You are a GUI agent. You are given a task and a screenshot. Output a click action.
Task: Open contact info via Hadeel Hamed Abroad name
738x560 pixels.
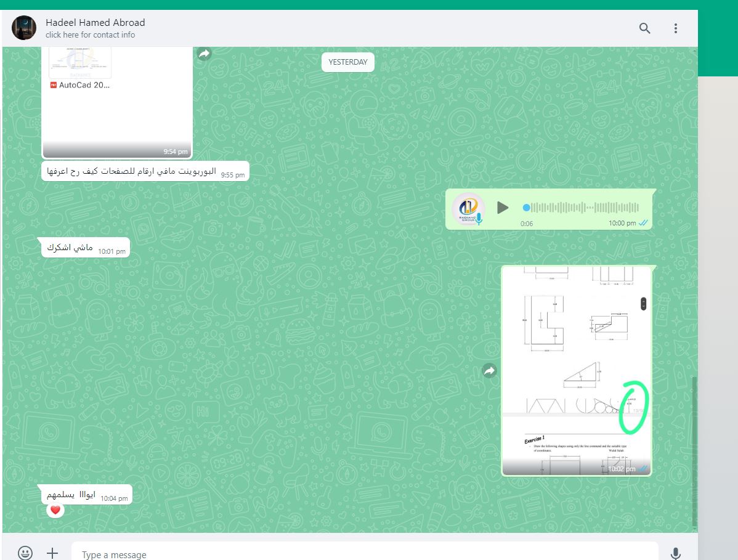[x=95, y=22]
